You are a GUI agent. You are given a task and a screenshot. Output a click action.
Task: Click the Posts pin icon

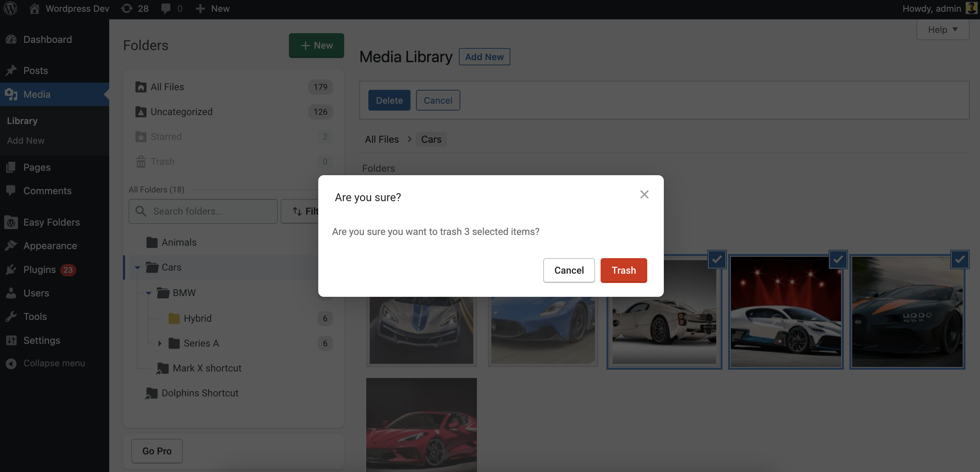(11, 70)
